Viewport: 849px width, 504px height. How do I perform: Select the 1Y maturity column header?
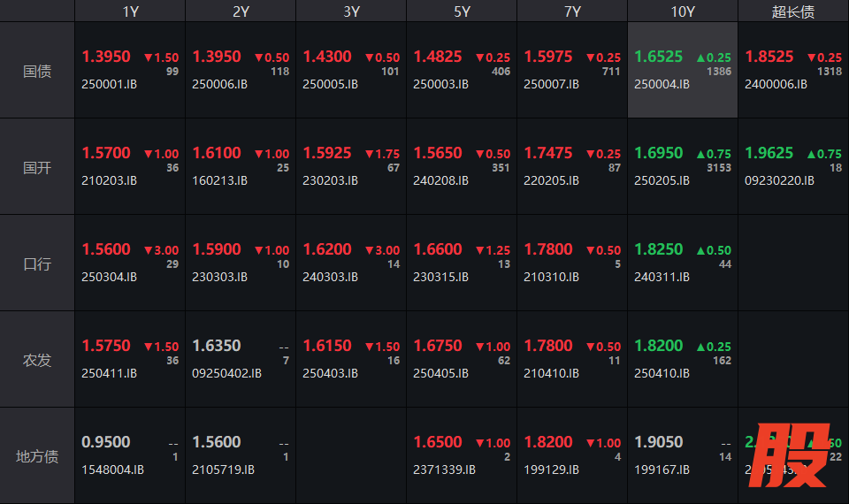pyautogui.click(x=130, y=11)
